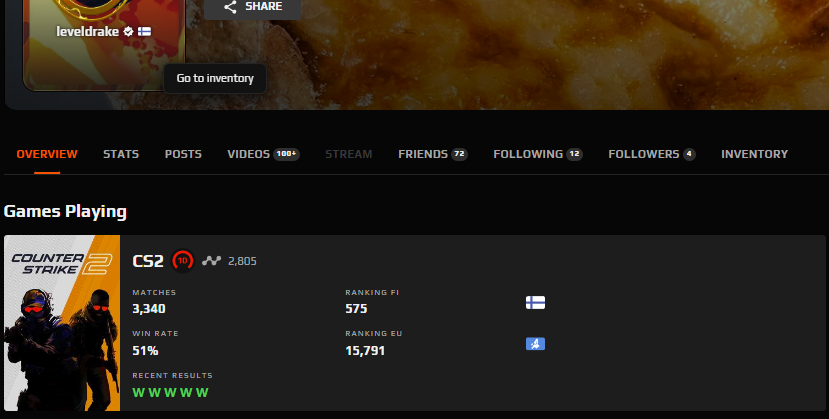Screen dimensions: 829x419
Task: Click the RANKING FI label
Action: point(372,292)
